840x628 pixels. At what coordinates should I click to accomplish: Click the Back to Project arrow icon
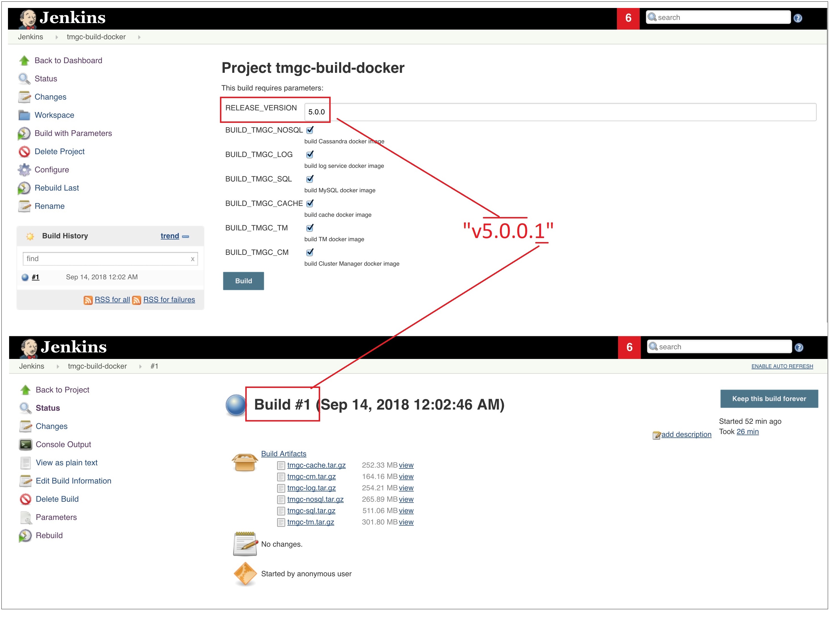[25, 390]
